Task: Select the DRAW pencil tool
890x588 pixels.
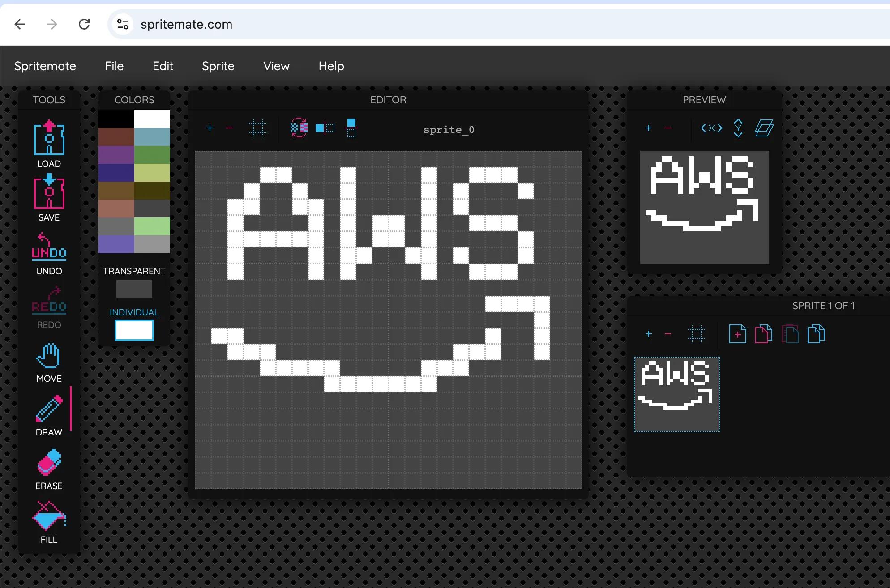Action: pyautogui.click(x=49, y=409)
